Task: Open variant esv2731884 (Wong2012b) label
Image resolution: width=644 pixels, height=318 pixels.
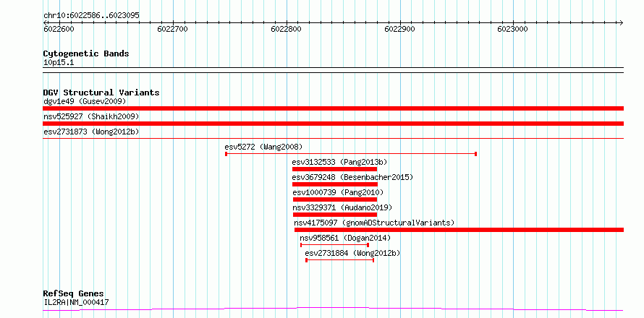Action: (352, 253)
